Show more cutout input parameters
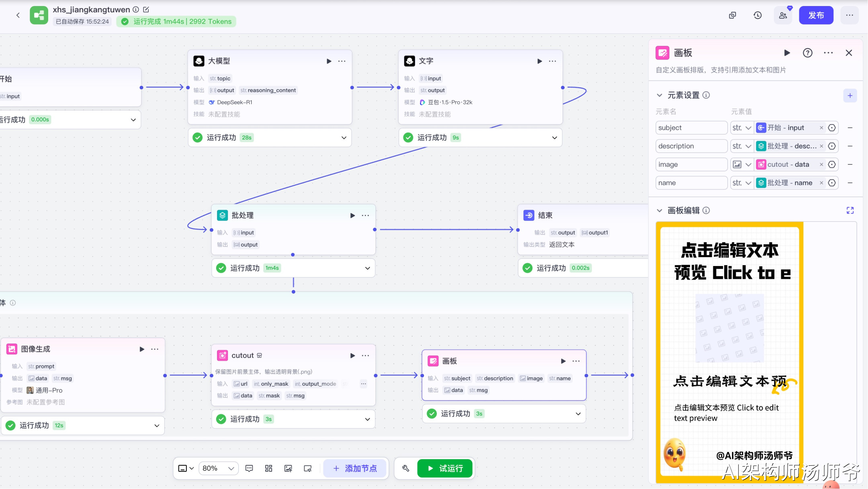 pos(363,384)
